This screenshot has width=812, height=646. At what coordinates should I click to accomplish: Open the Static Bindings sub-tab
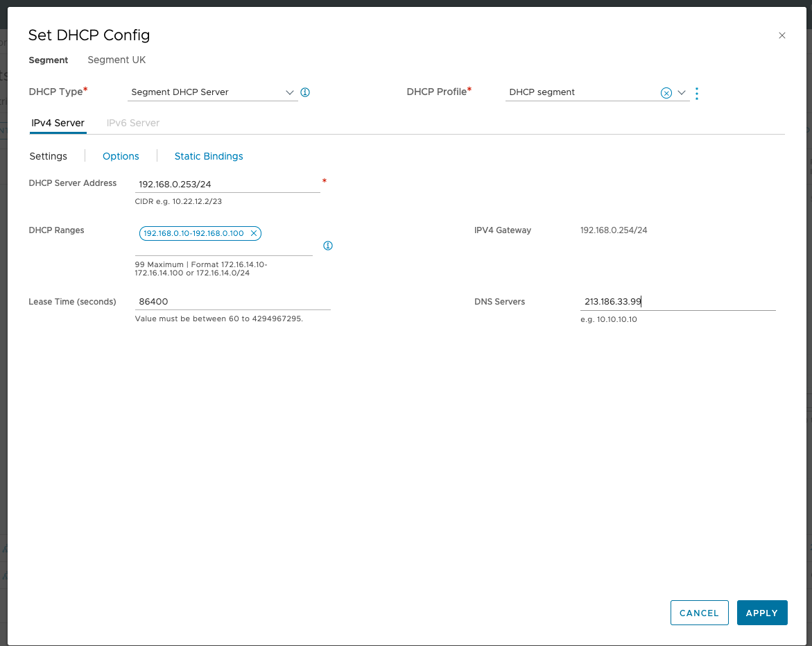[x=209, y=156]
